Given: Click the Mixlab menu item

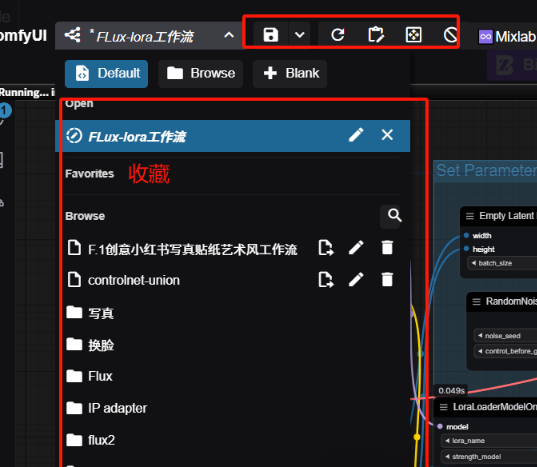Looking at the screenshot, I should tap(508, 37).
